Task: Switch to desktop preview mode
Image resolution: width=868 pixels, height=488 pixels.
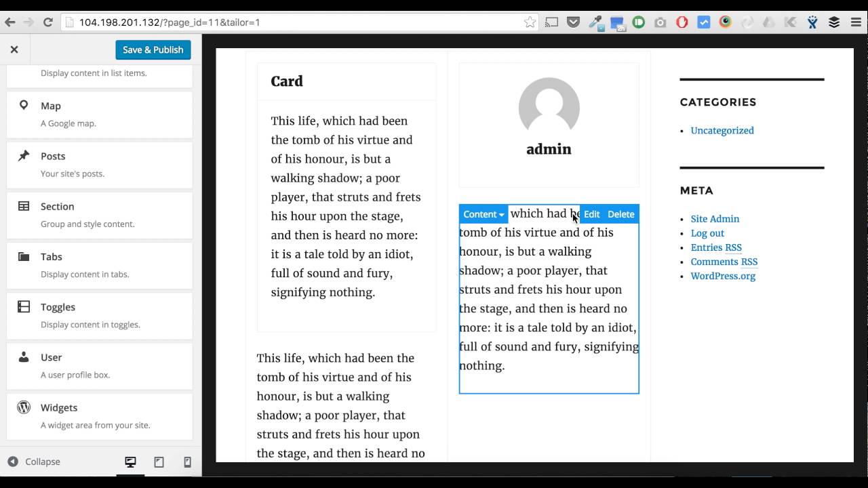Action: coord(130,462)
